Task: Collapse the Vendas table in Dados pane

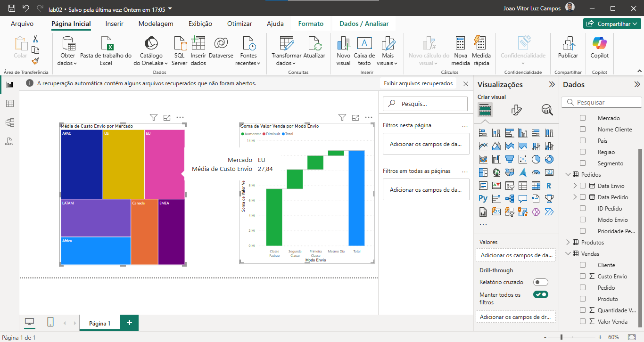Action: coord(568,254)
